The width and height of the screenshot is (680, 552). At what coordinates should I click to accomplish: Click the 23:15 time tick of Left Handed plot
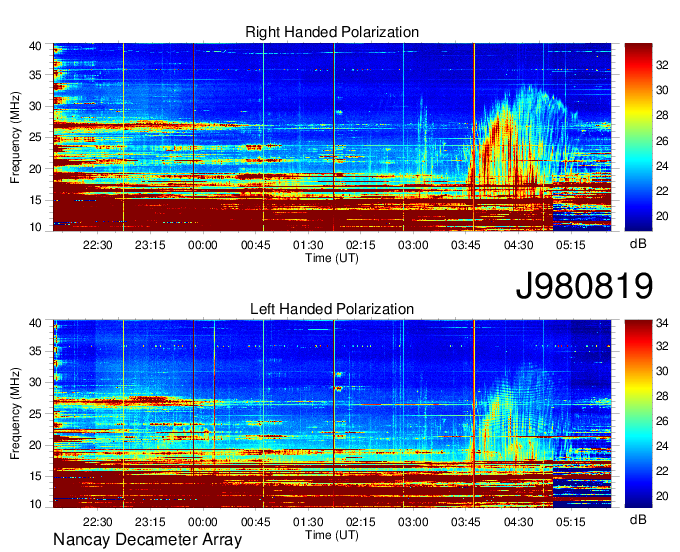[150, 522]
